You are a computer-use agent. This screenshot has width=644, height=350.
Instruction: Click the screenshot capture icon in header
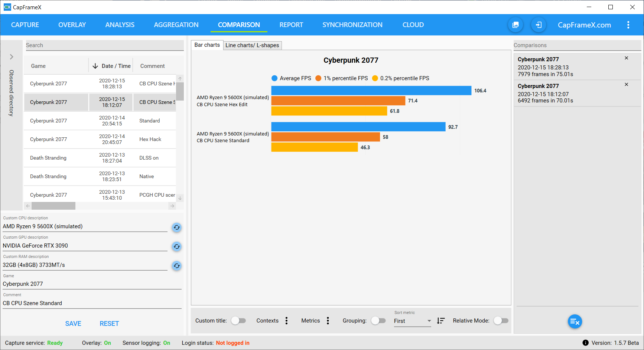pyautogui.click(x=515, y=25)
